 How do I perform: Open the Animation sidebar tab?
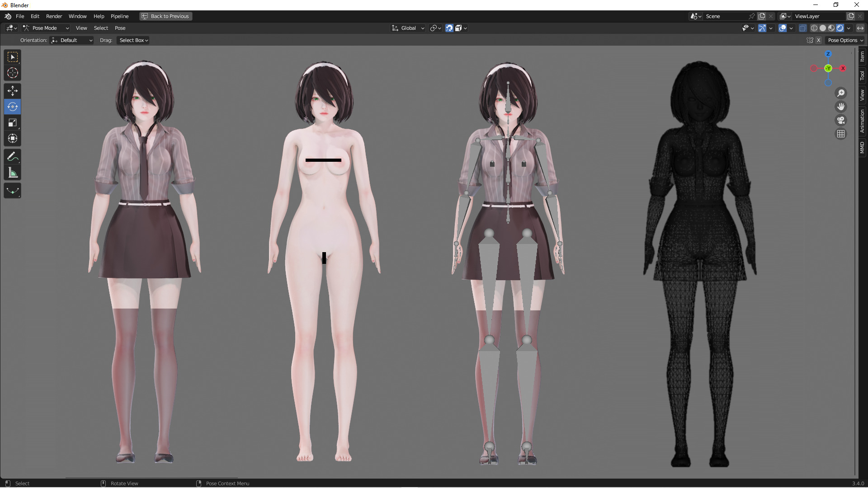(862, 121)
